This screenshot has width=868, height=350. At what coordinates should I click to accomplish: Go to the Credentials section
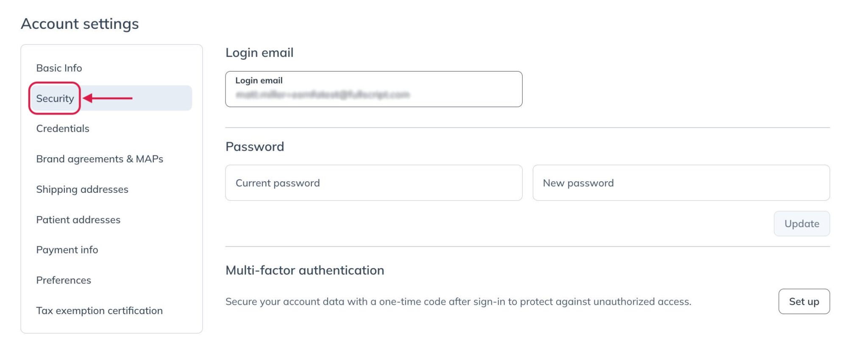63,128
